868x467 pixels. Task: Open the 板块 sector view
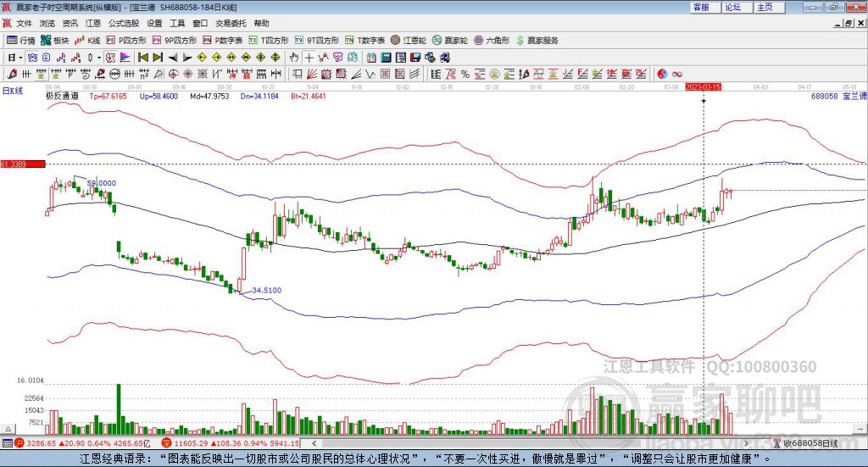coord(55,41)
